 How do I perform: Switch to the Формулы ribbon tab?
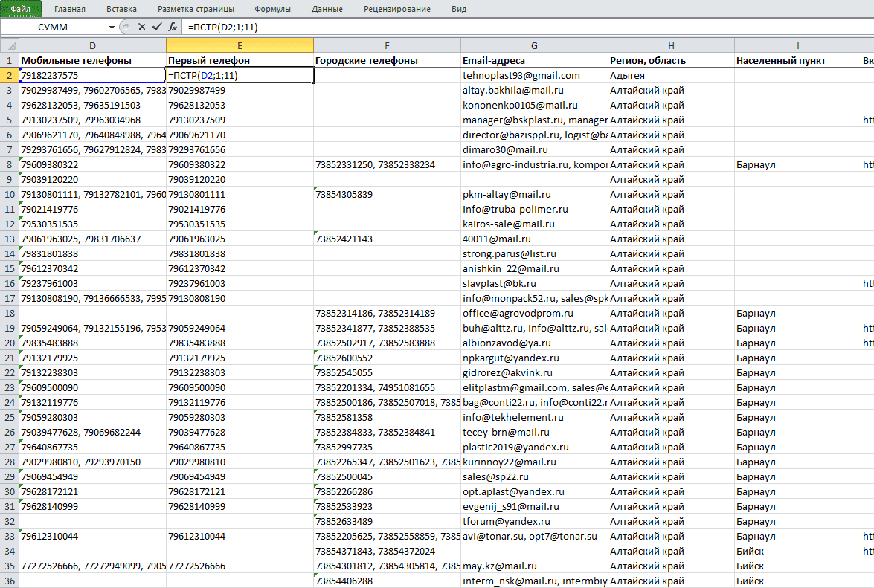(x=272, y=9)
